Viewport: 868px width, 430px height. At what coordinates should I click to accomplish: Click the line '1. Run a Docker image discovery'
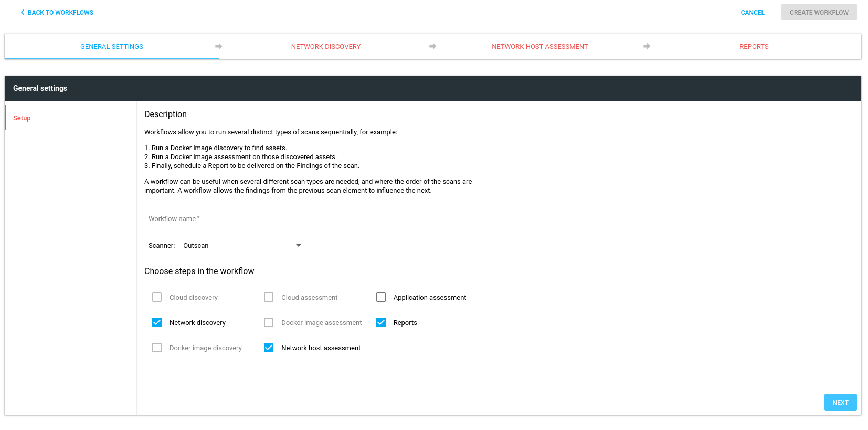pyautogui.click(x=216, y=148)
